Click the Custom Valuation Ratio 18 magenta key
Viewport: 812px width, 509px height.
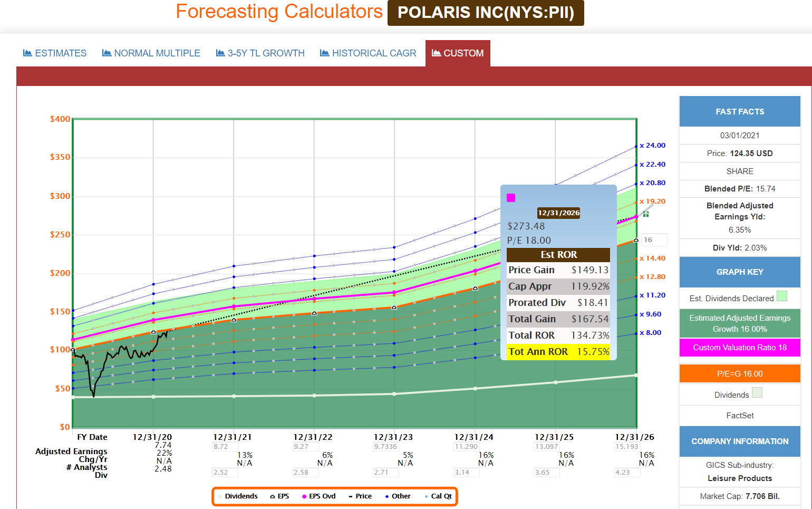tap(740, 348)
